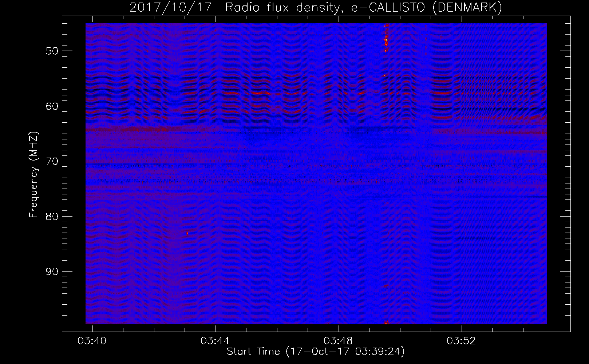
Task: Click the 80 frequency tick label
Action: tap(52, 217)
